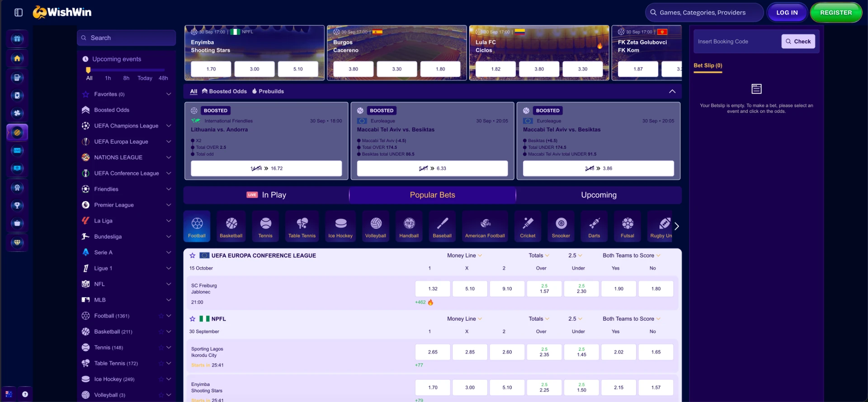
Task: Select the highlighted sports ball icon in the left rail
Action: pos(17,132)
